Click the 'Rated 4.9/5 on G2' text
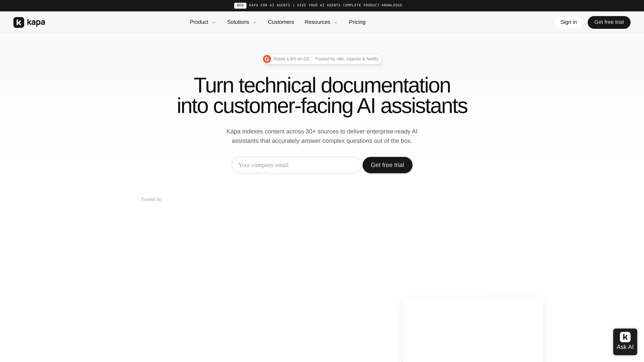644x362 pixels. coord(291,59)
